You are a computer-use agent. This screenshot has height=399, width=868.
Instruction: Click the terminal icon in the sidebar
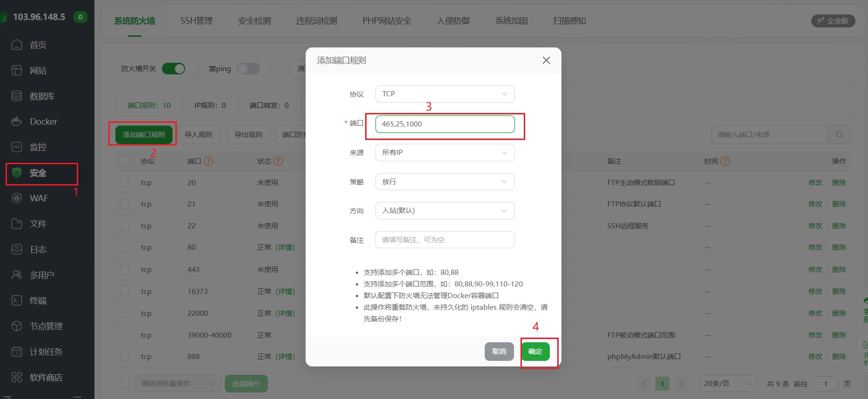[x=17, y=300]
